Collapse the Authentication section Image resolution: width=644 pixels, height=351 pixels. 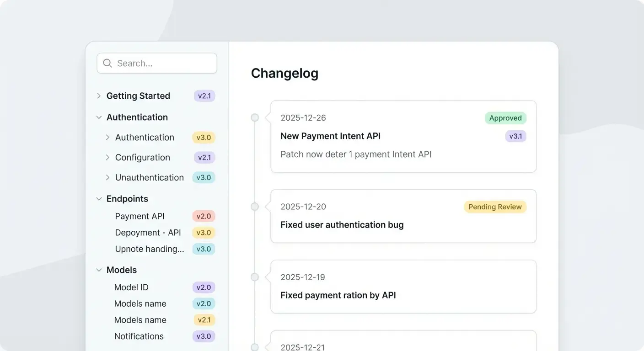[x=99, y=117]
